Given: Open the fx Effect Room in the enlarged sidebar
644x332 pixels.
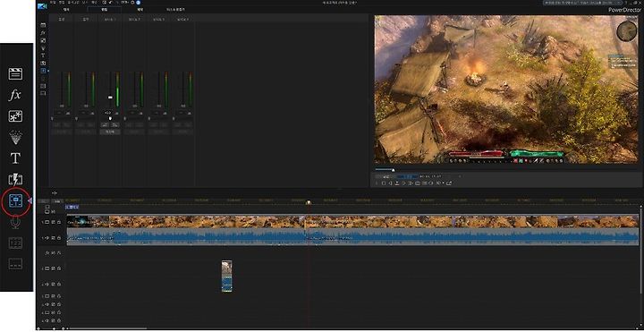Looking at the screenshot, I should (15, 96).
